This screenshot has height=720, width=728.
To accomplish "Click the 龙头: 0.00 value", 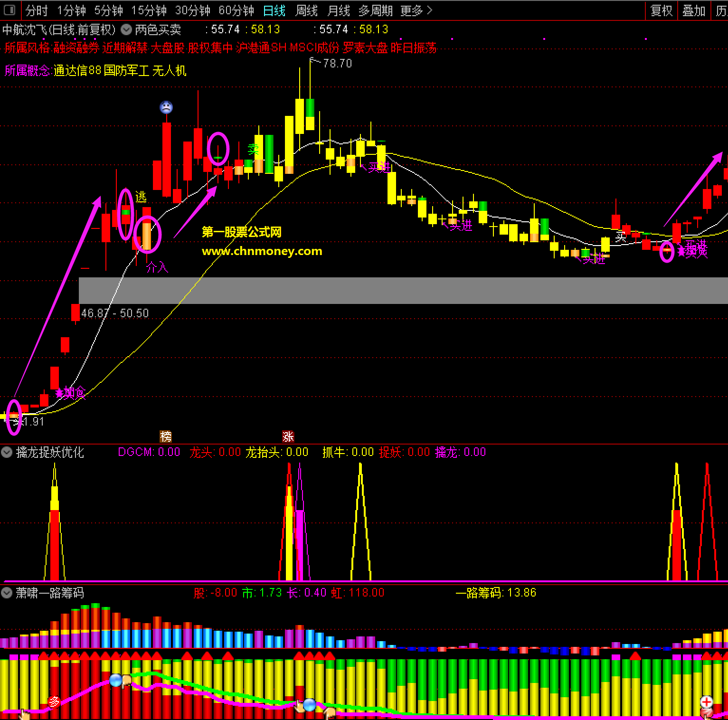I will pyautogui.click(x=215, y=452).
